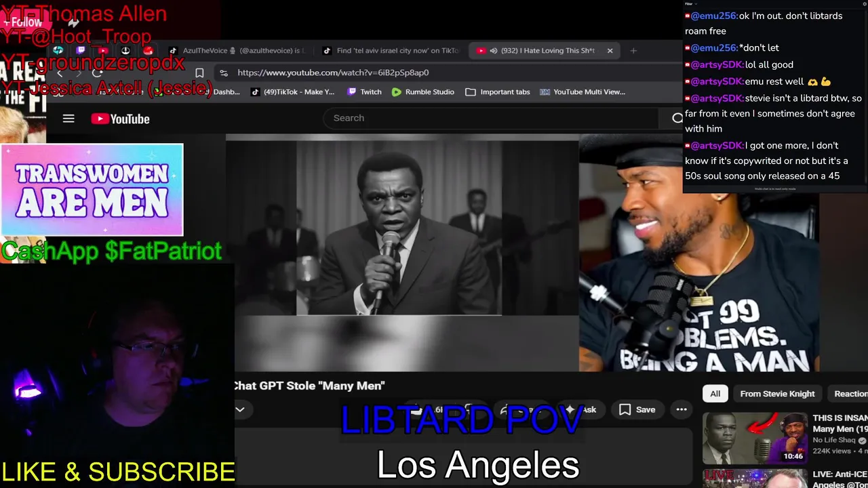868x488 pixels.
Task: Open the Twitch bookmark in bookmarks bar
Action: 364,91
